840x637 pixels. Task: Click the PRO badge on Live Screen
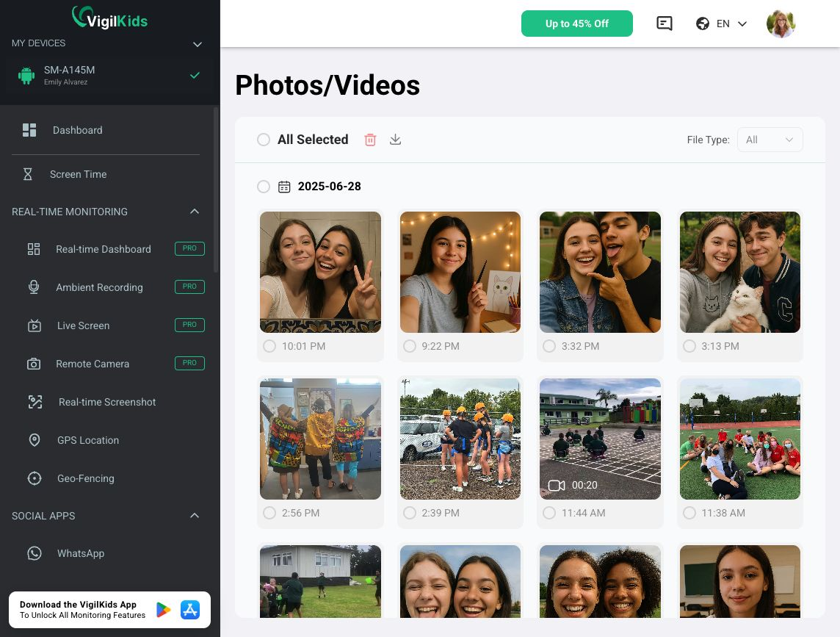click(x=189, y=325)
